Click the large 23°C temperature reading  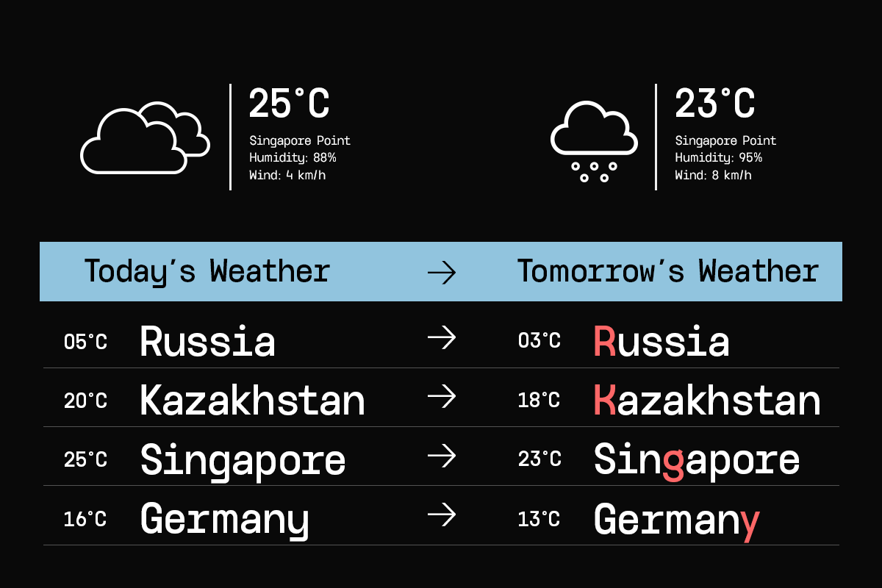pos(714,104)
